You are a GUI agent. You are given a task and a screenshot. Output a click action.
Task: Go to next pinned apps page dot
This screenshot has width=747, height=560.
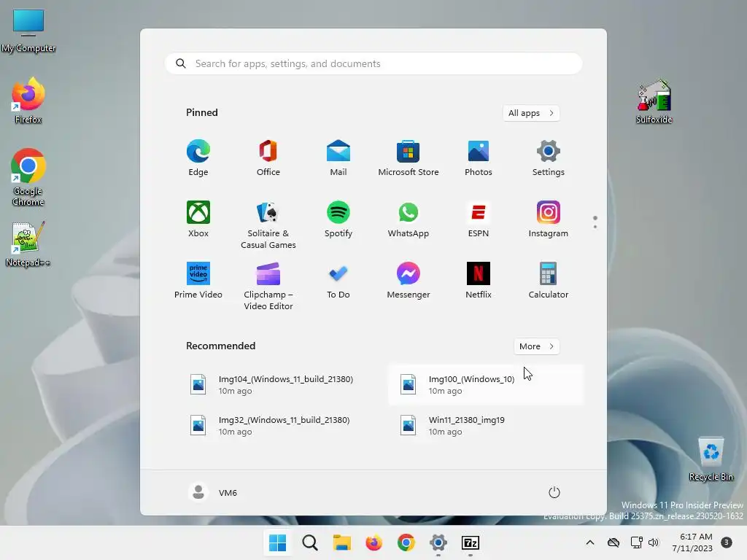tap(595, 227)
